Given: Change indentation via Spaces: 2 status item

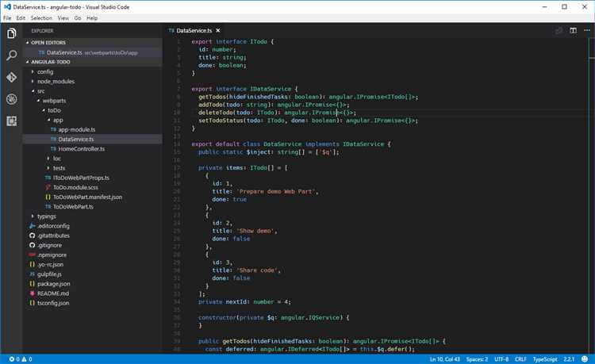Looking at the screenshot, I should (x=477, y=359).
